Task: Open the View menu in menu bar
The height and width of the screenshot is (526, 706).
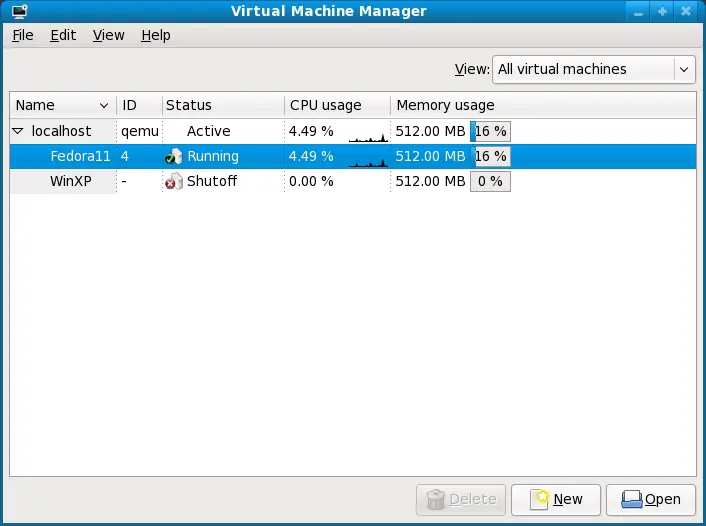Action: pos(108,35)
